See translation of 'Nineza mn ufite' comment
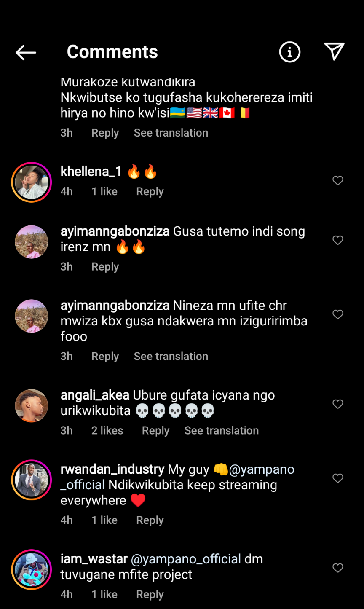Viewport: 364px width, 609px height. click(x=171, y=356)
